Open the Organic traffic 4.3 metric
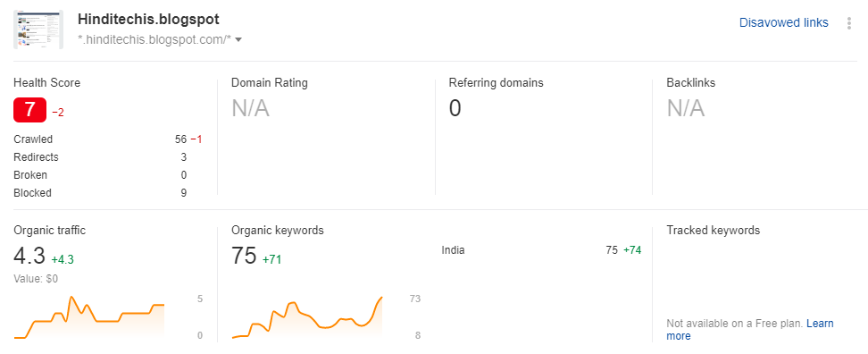This screenshot has height=354, width=868. [x=29, y=256]
